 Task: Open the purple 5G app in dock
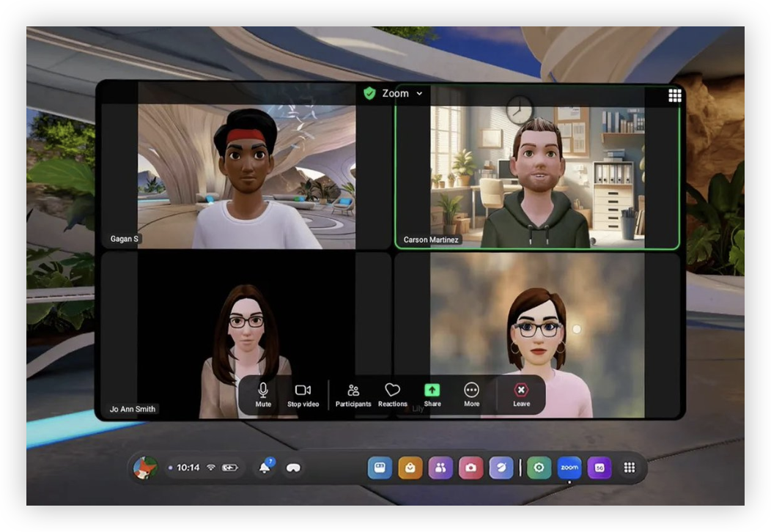click(x=600, y=468)
